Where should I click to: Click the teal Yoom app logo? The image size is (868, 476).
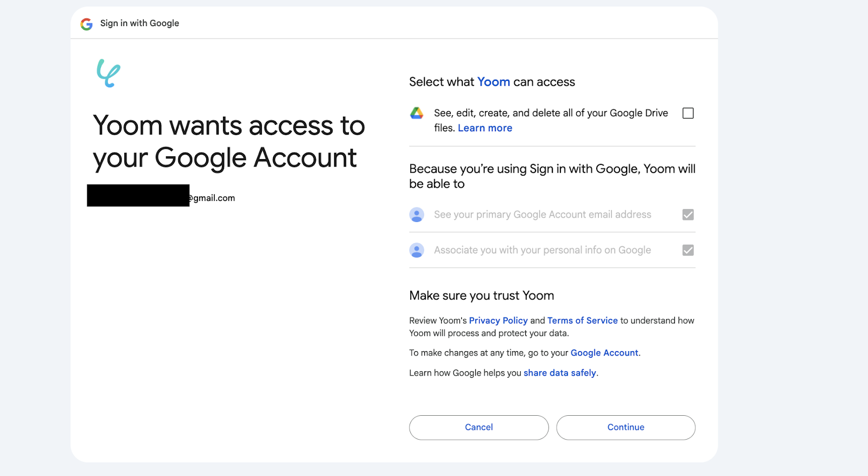[108, 73]
